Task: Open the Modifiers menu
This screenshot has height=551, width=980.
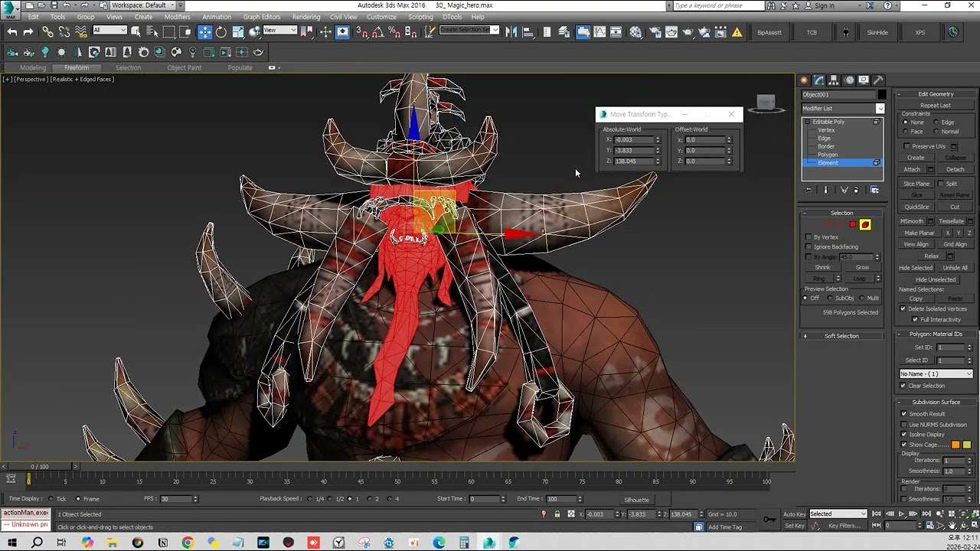Action: [x=177, y=17]
